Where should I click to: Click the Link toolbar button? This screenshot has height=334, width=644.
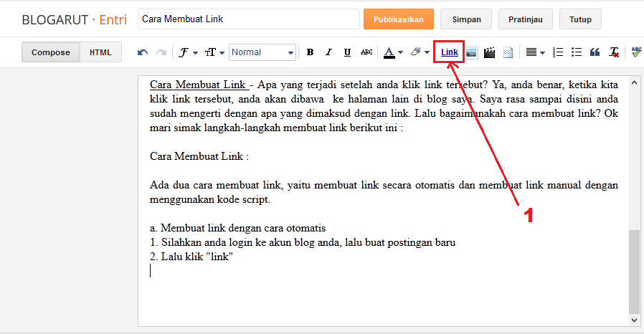coord(450,52)
